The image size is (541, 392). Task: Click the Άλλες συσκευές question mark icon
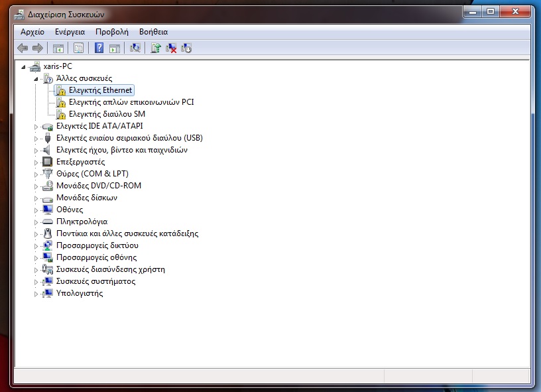[48, 78]
